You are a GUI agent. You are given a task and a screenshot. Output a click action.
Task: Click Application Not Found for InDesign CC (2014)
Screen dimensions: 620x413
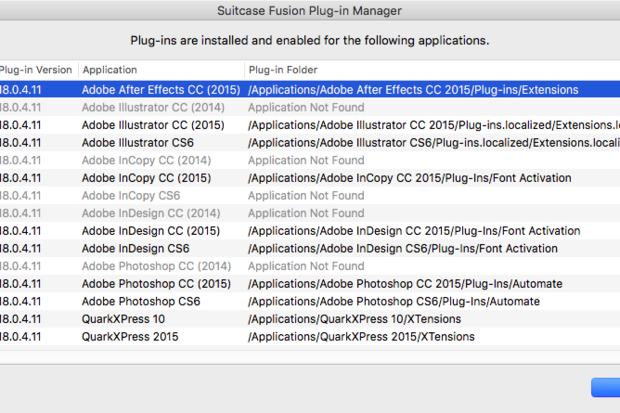(306, 213)
